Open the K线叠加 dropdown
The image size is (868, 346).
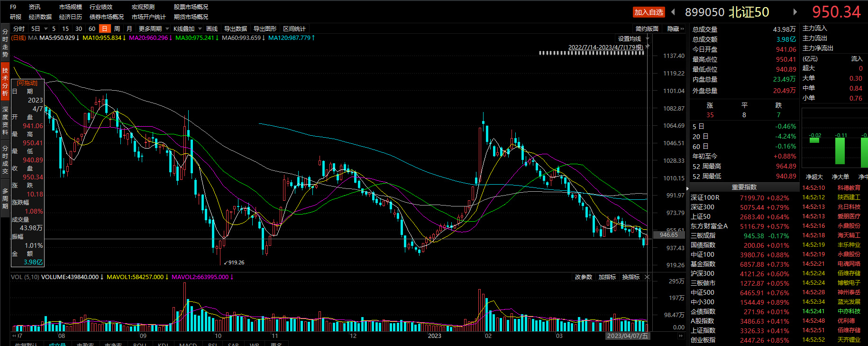click(x=187, y=29)
